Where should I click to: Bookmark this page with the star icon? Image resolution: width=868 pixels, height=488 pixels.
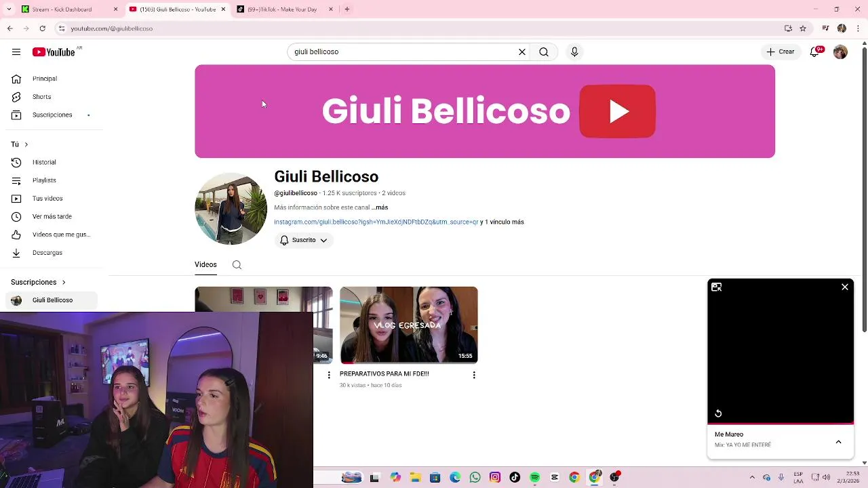click(x=803, y=28)
